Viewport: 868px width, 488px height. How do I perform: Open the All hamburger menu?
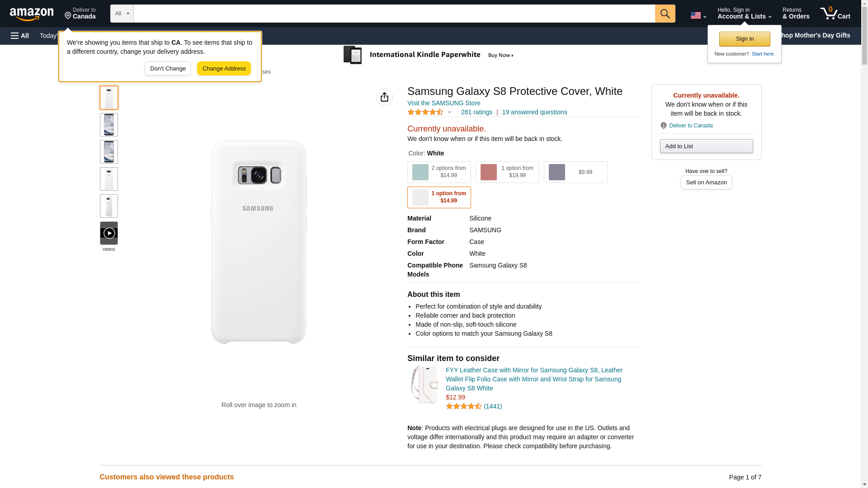click(x=20, y=36)
